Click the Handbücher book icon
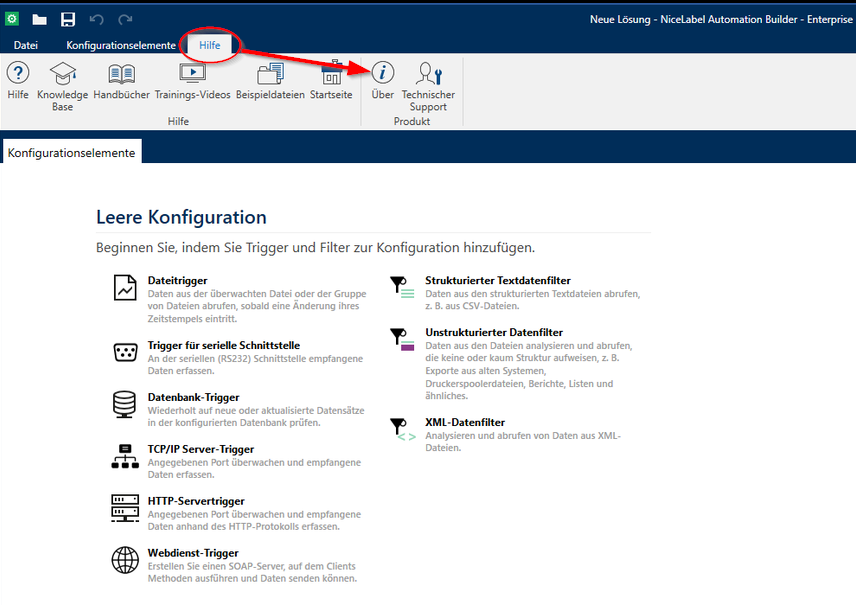This screenshot has height=605, width=856. (122, 76)
